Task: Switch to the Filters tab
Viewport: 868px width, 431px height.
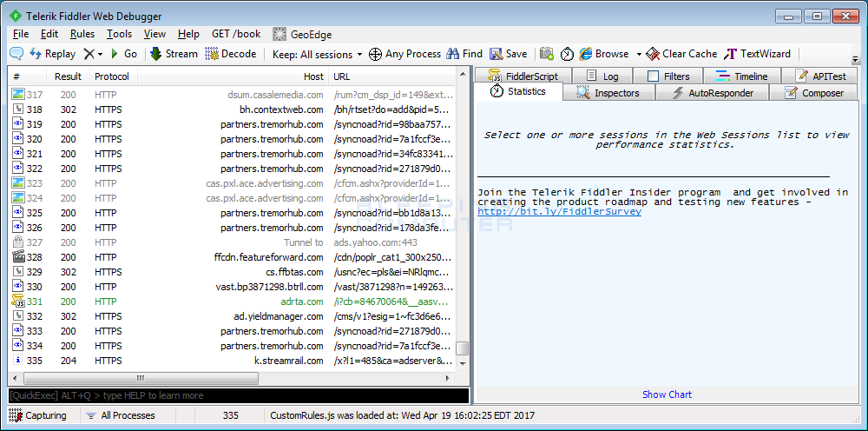Action: [x=667, y=76]
